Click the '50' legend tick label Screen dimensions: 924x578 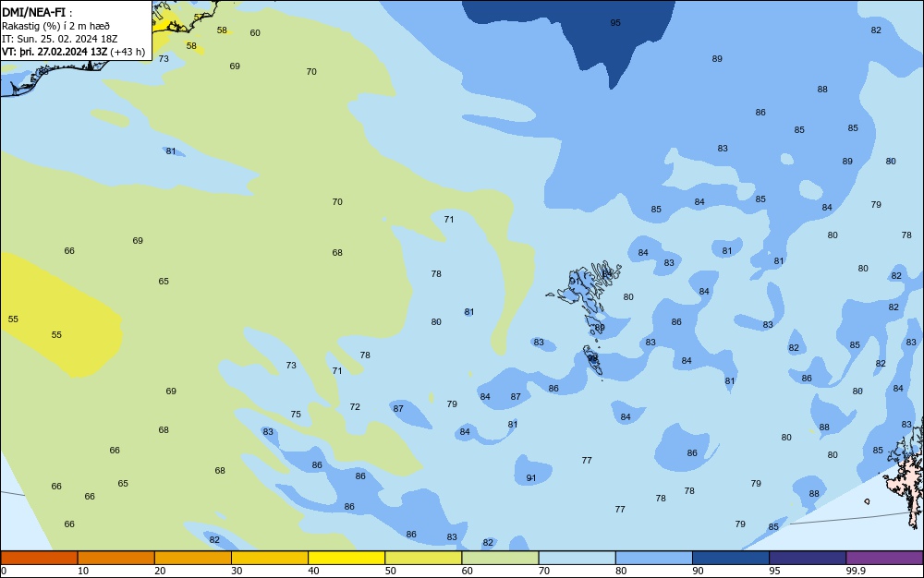390,571
